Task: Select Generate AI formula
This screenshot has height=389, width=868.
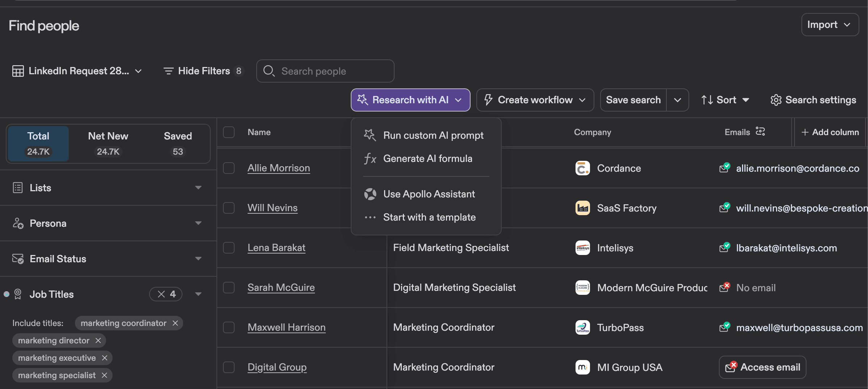Action: (426, 159)
